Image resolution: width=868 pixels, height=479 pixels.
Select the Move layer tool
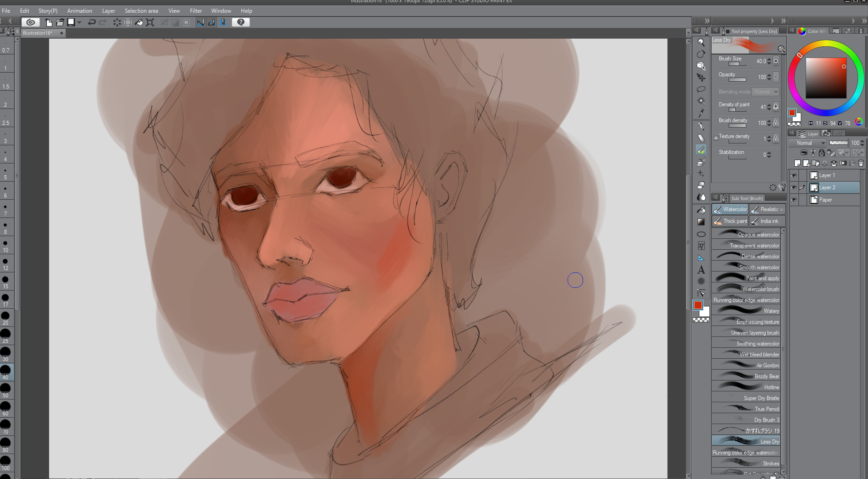pos(701,78)
